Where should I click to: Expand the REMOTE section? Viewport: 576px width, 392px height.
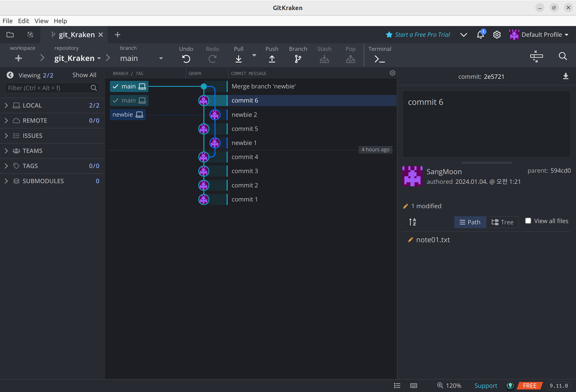point(6,120)
